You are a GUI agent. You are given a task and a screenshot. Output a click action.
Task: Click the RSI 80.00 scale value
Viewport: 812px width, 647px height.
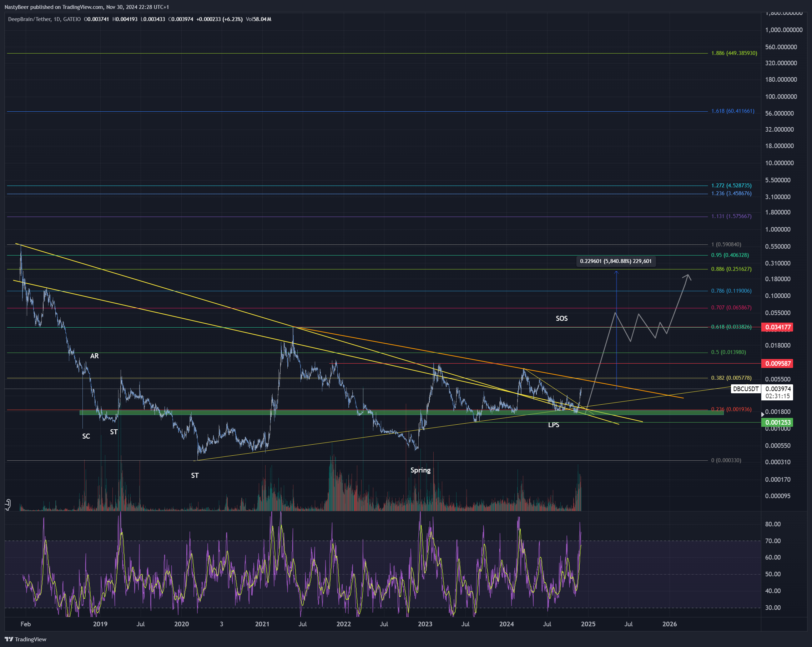[x=773, y=524]
